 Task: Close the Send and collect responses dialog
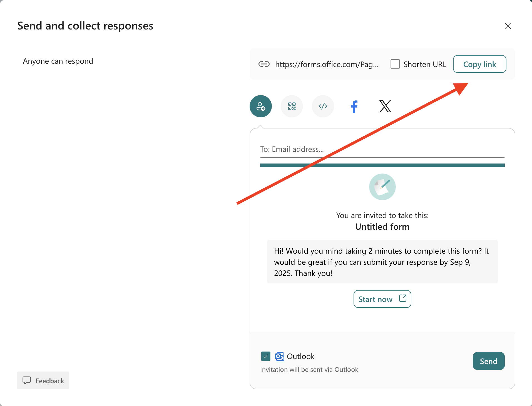[508, 26]
